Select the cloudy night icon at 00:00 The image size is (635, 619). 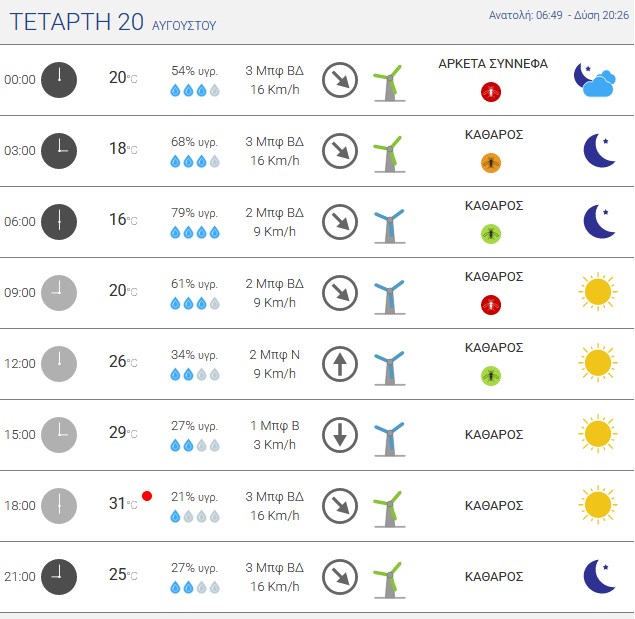[595, 80]
